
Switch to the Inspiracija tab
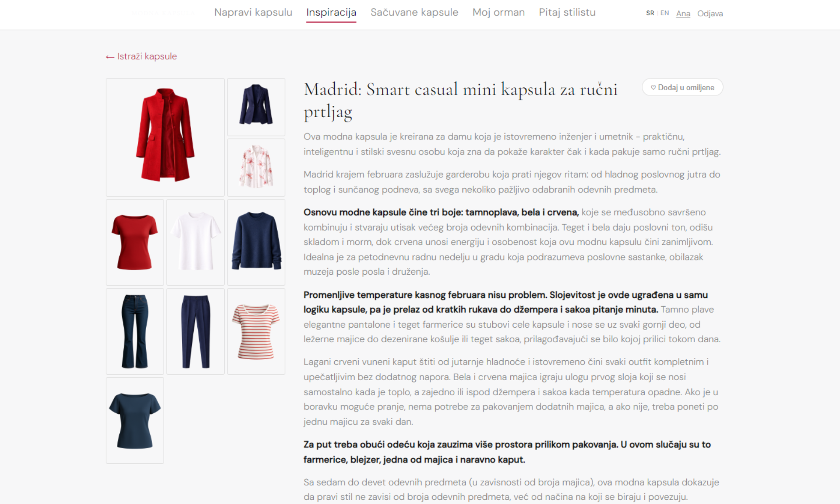[x=331, y=13]
